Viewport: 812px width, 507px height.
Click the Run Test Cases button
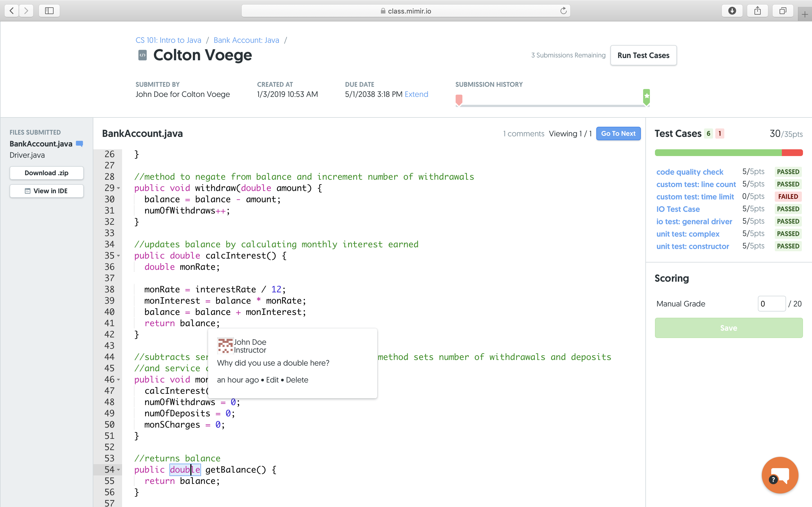click(x=643, y=55)
